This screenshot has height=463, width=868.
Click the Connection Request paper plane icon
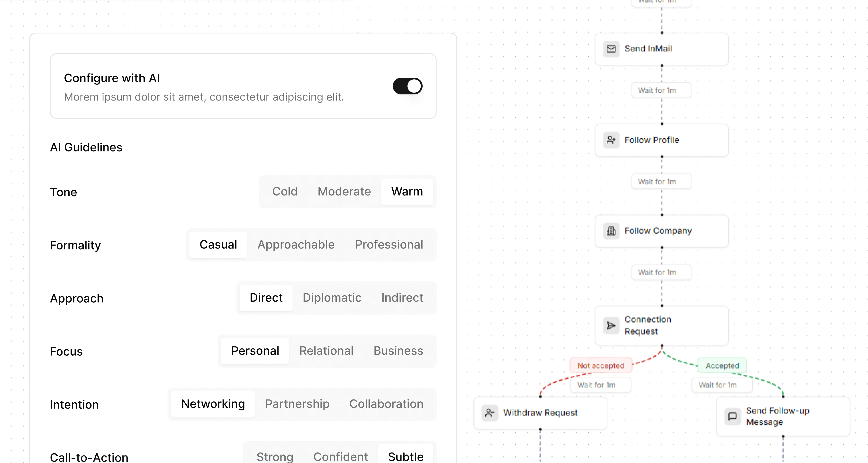tap(611, 325)
